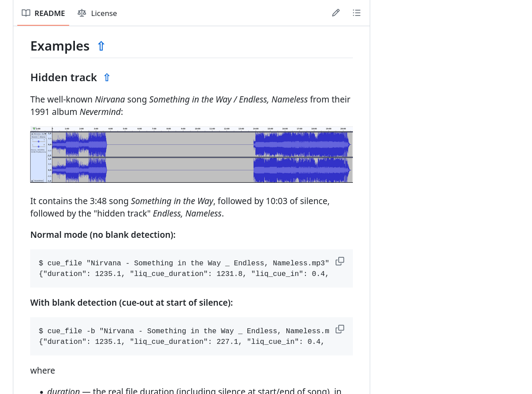Click the pencil icon to edit the README
The width and height of the screenshot is (532, 394).
pyautogui.click(x=336, y=13)
